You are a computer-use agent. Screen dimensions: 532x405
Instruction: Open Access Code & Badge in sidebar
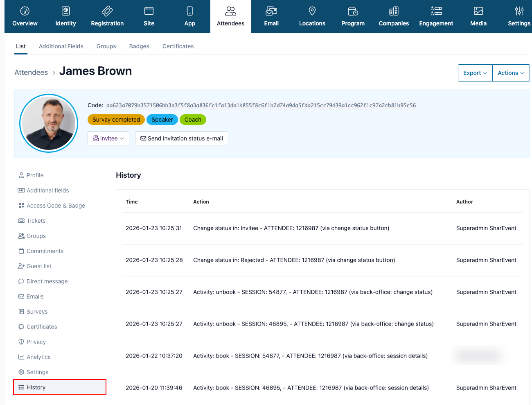pyautogui.click(x=56, y=206)
